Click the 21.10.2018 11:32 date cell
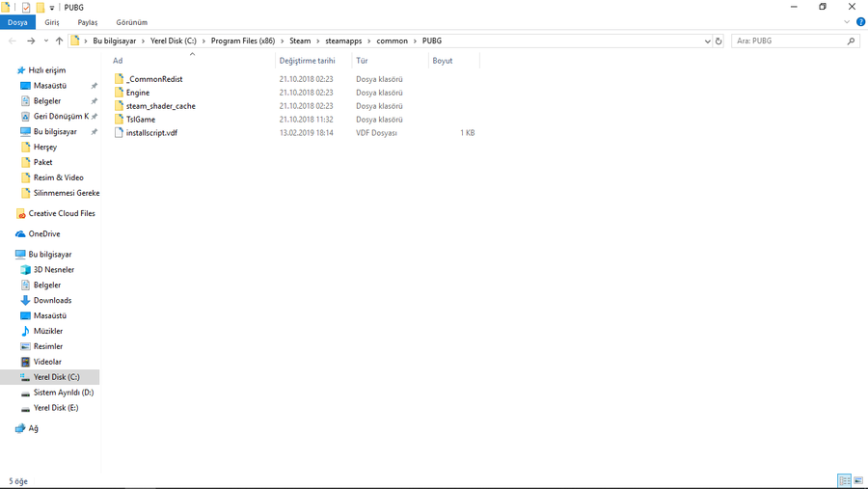 (306, 120)
